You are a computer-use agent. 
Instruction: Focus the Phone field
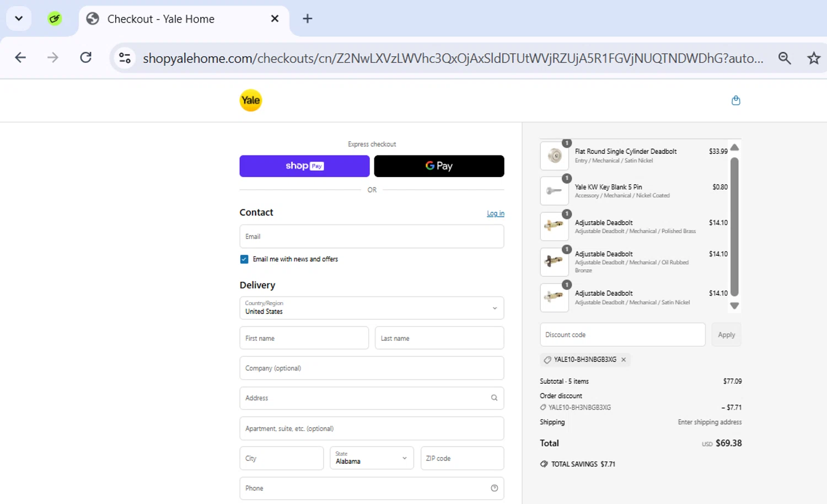tap(372, 488)
